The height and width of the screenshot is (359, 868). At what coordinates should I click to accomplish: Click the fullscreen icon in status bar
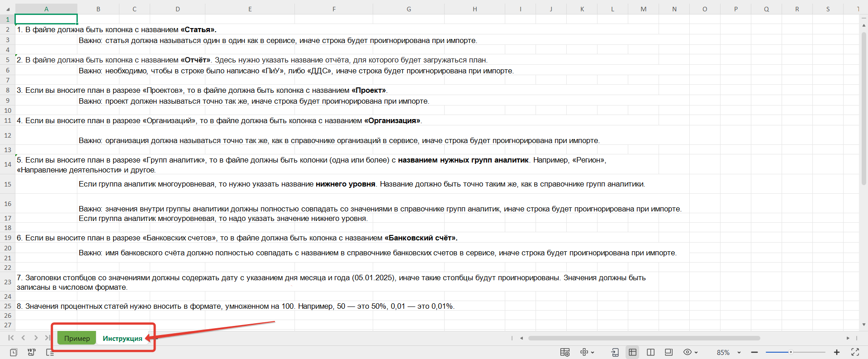pos(855,352)
